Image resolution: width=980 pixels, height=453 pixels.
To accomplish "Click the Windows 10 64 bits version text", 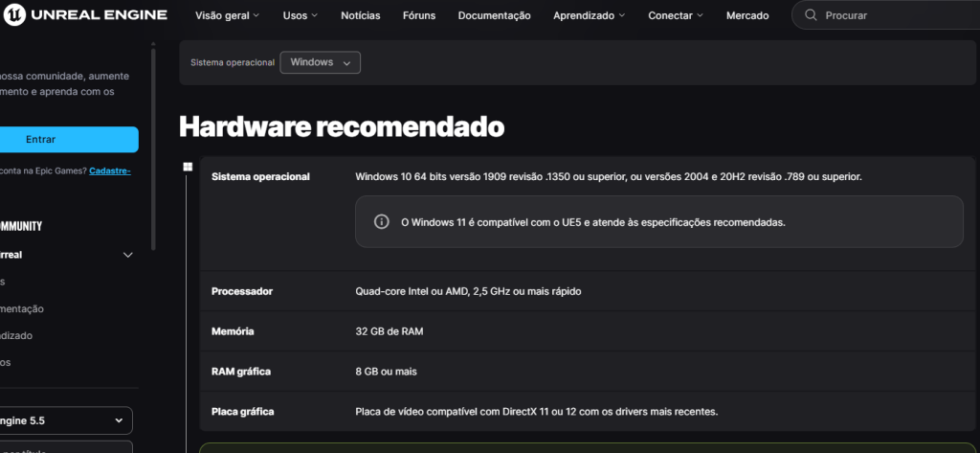I will tap(609, 177).
